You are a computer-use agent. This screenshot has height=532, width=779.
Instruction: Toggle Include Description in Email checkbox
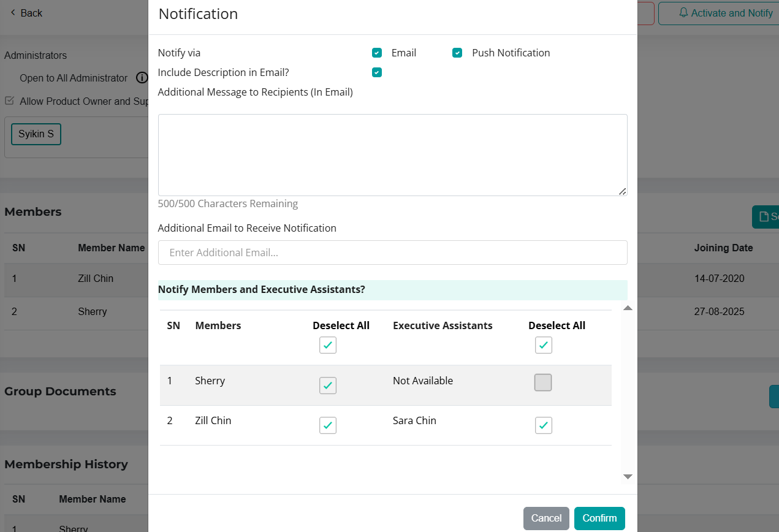click(x=377, y=72)
